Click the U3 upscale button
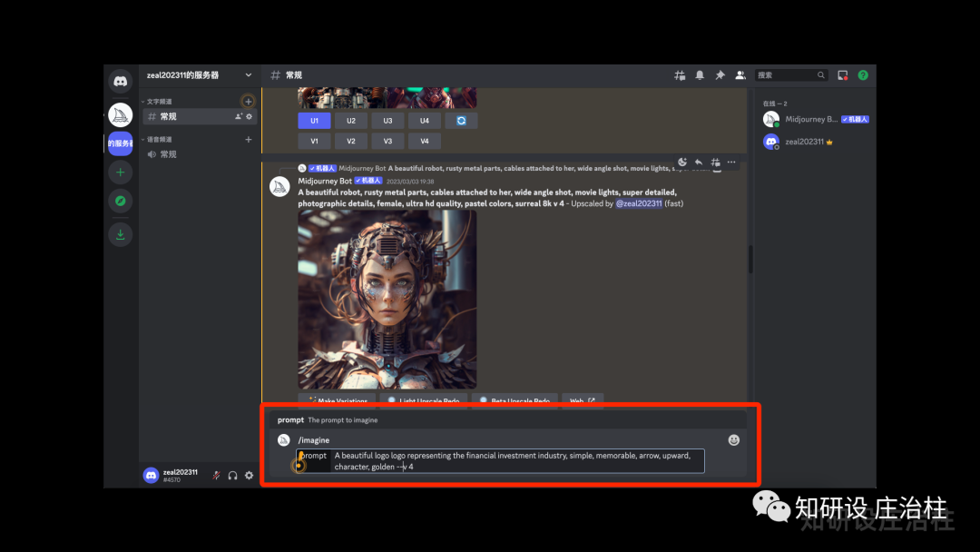Viewport: 980px width, 552px height. 387,121
